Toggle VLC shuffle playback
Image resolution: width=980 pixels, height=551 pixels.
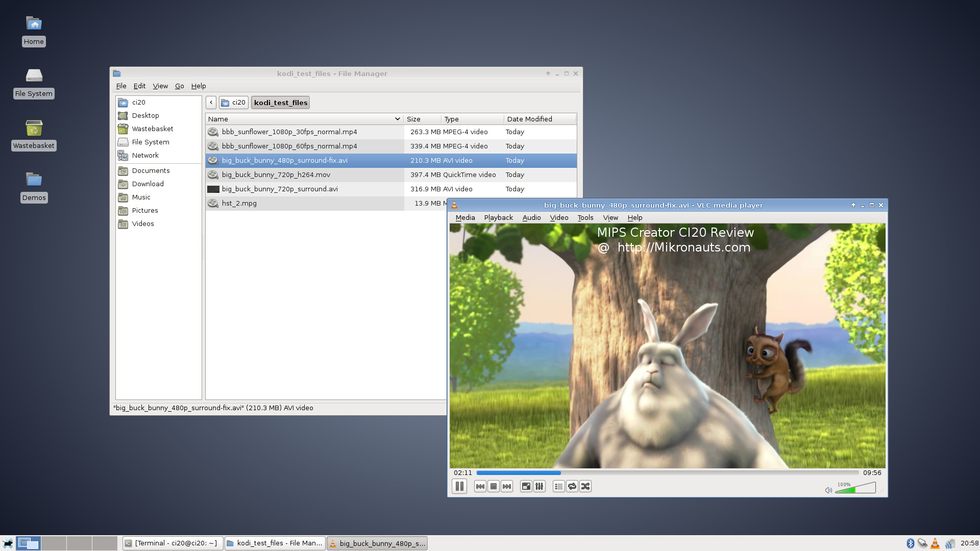(x=585, y=486)
